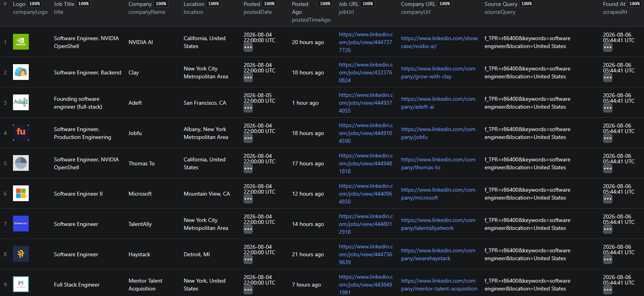Open the job link ending in 4449481818

[366, 163]
